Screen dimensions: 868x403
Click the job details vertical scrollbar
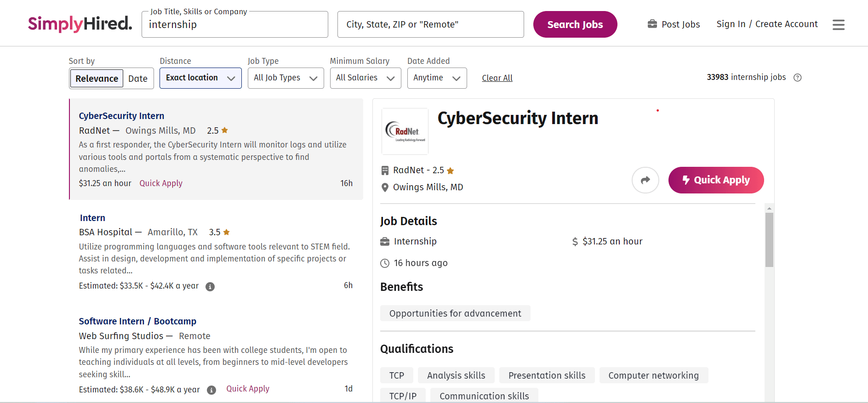769,239
